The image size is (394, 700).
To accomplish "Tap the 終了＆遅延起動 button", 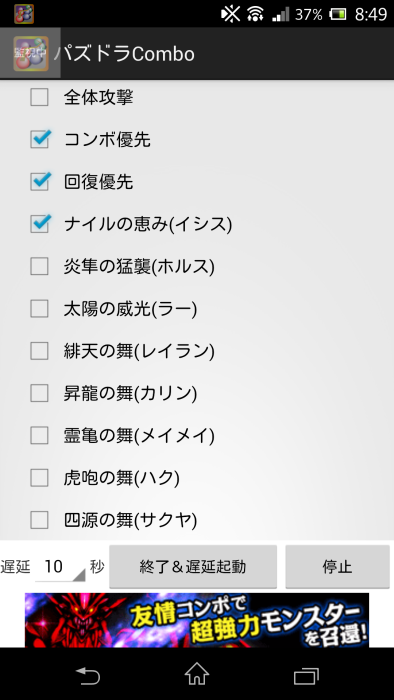I will (193, 567).
